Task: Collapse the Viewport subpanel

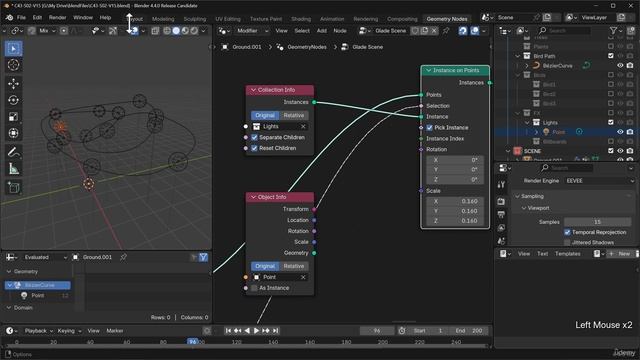Action: coord(524,208)
